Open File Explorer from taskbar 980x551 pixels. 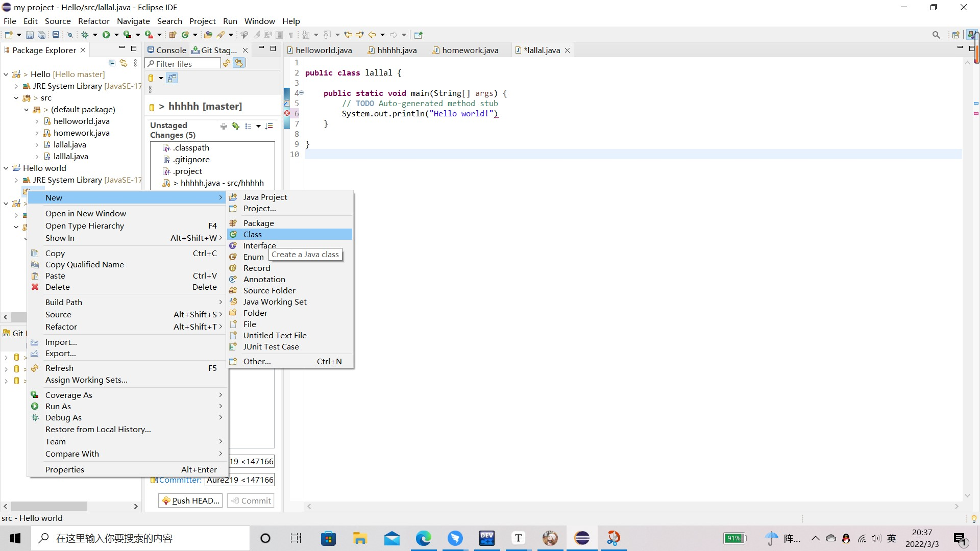coord(360,538)
